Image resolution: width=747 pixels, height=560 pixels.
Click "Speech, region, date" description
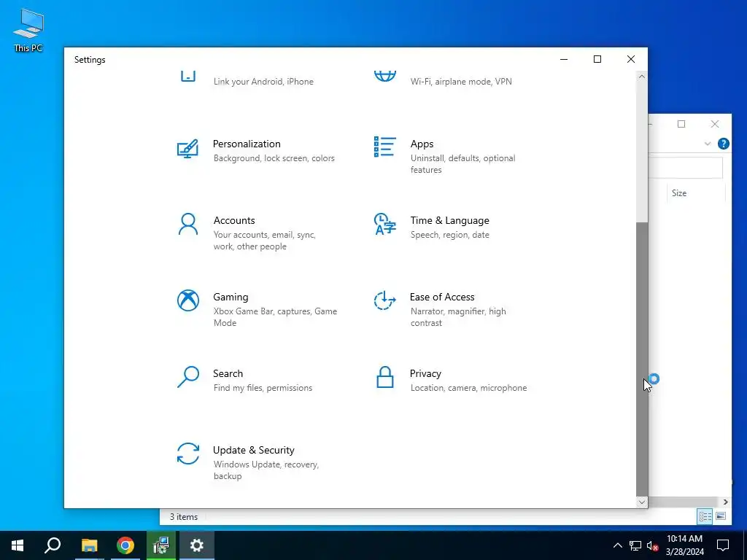pos(449,235)
